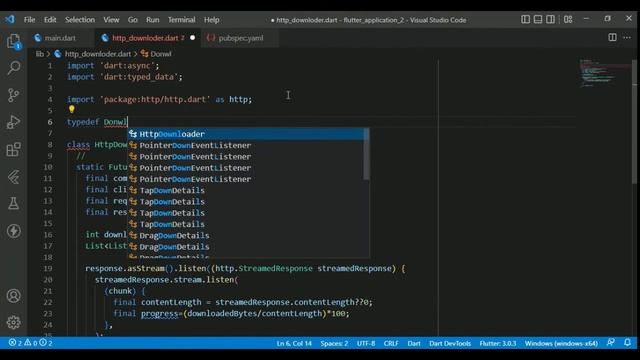Select the first DragDownDetails suggestion

tap(246, 236)
